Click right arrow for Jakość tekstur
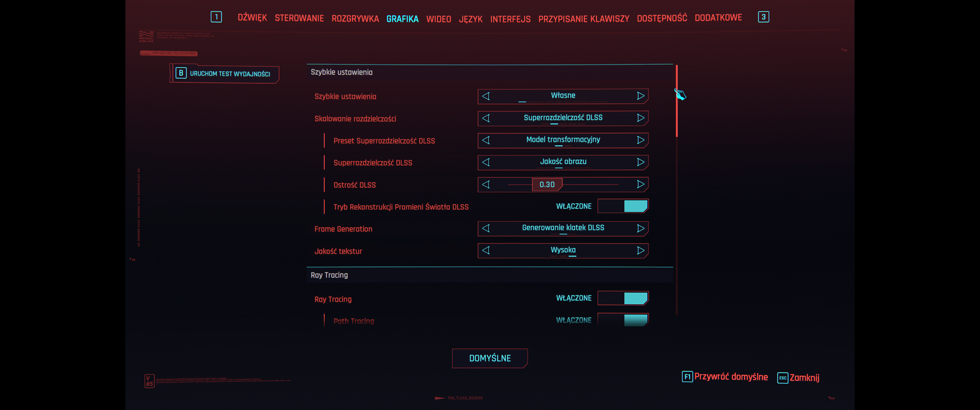The image size is (980, 410). (x=640, y=250)
